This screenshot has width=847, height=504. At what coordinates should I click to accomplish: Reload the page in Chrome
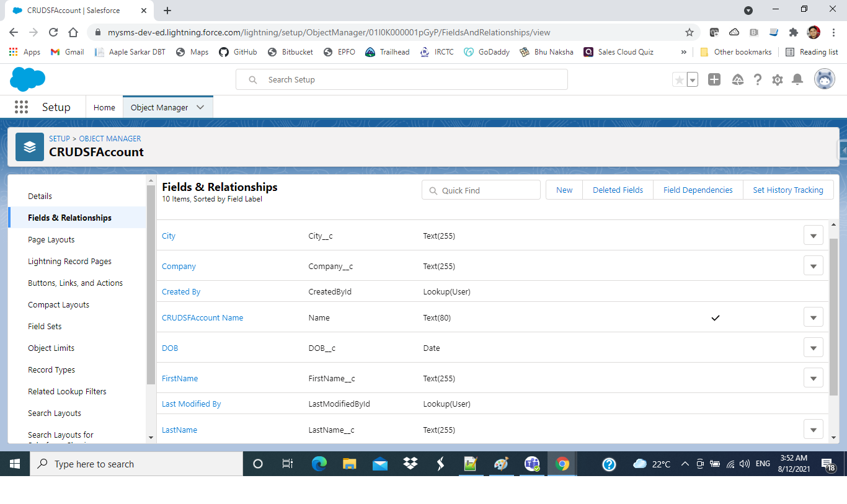click(x=53, y=32)
